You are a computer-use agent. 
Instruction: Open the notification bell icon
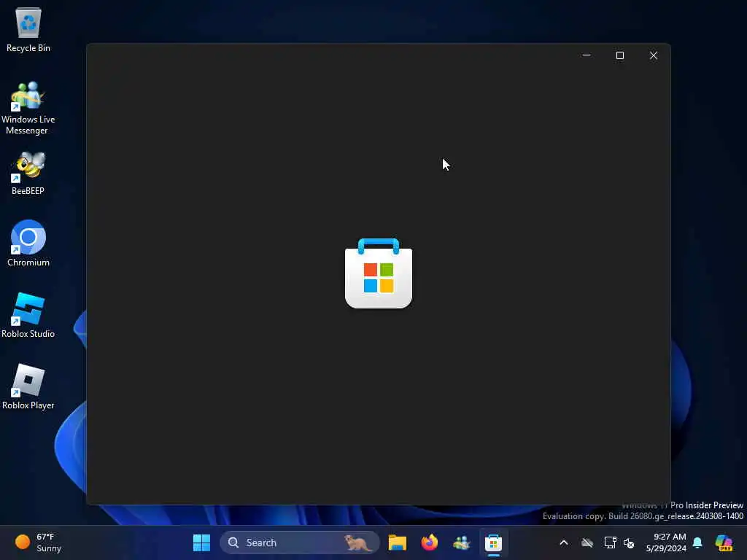(x=697, y=542)
